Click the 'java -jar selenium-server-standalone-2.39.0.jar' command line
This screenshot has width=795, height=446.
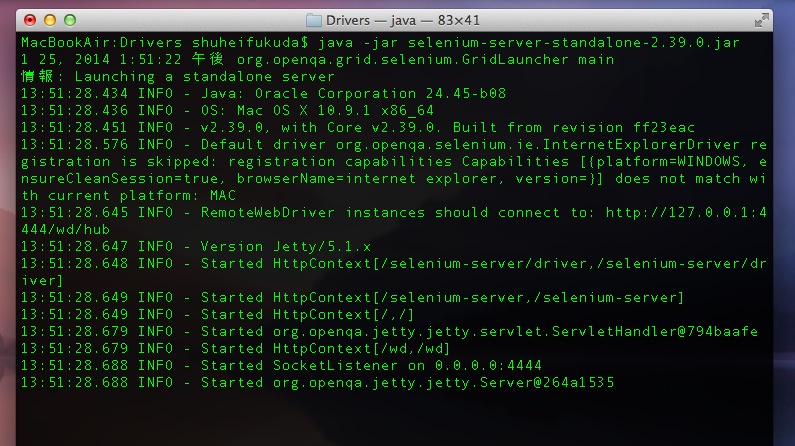point(529,43)
